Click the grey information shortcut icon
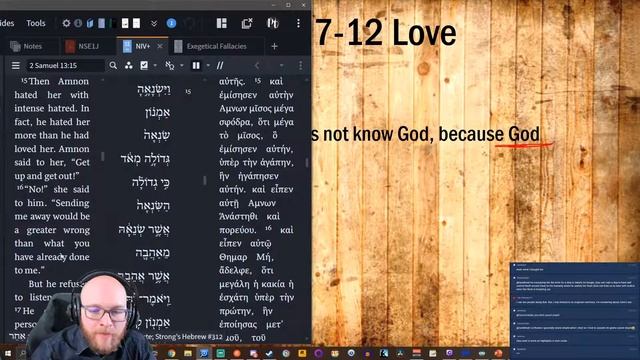This screenshot has height=360, width=640. [78, 23]
